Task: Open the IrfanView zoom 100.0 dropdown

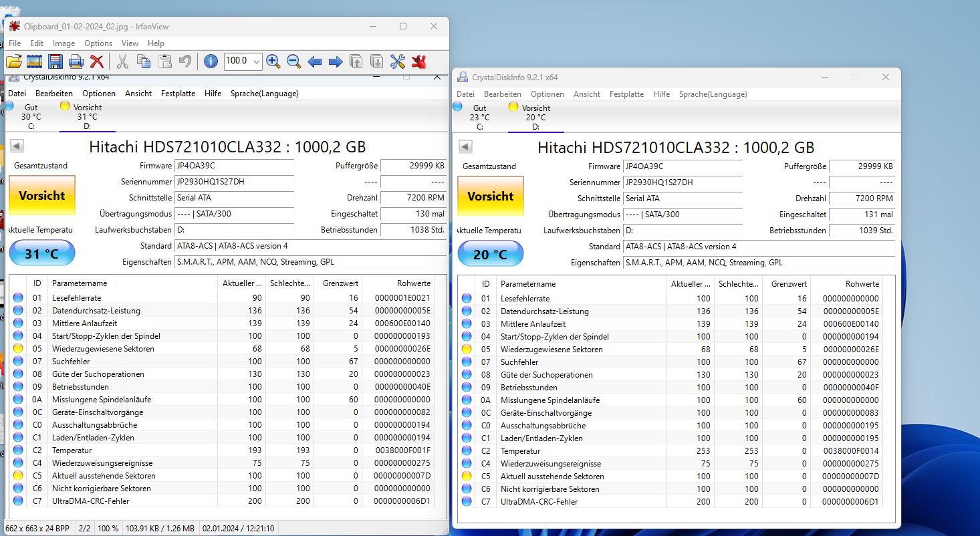Action: pos(257,61)
